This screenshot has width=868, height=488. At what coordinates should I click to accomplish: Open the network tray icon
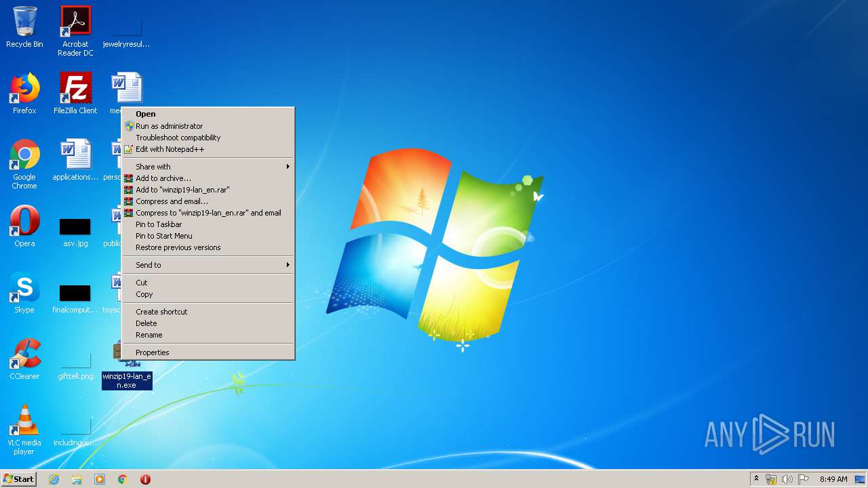pyautogui.click(x=771, y=479)
